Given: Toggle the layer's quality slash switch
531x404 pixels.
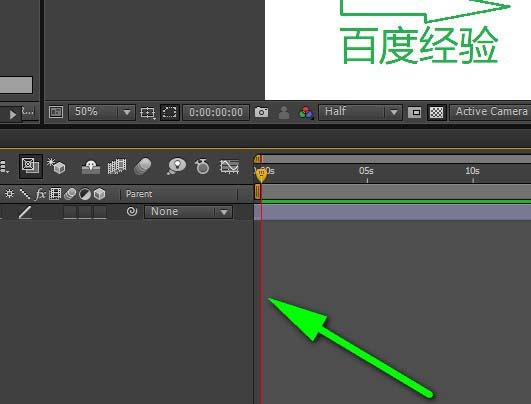Looking at the screenshot, I should [25, 212].
